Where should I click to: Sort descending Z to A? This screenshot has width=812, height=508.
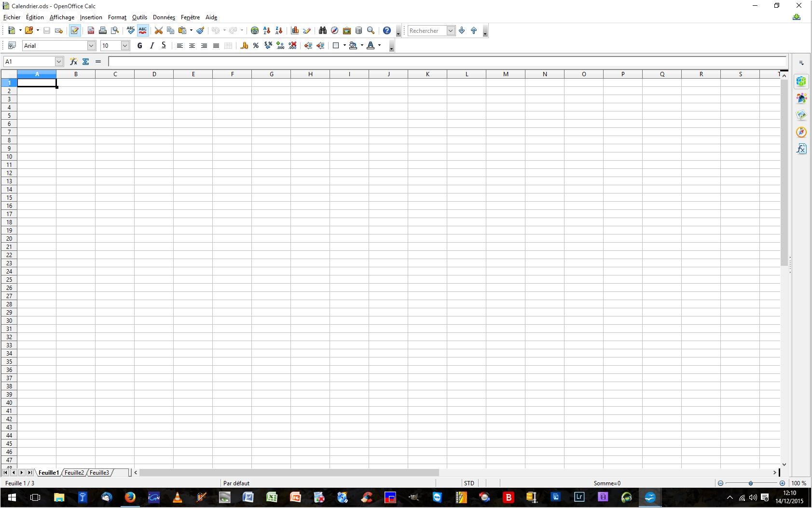pos(279,30)
